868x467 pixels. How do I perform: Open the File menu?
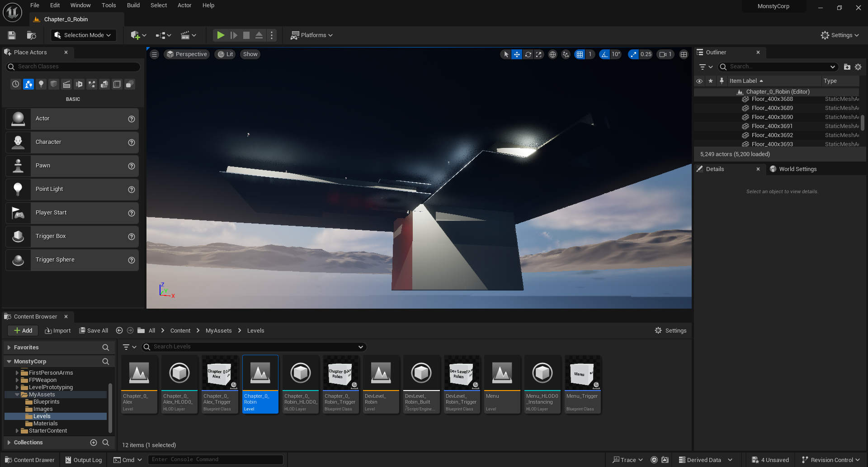(x=35, y=5)
